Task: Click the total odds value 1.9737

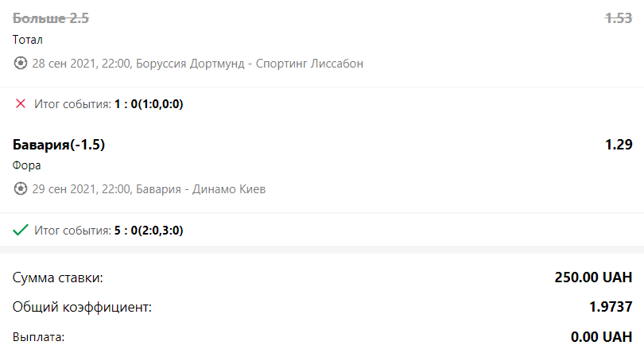Action: click(611, 307)
